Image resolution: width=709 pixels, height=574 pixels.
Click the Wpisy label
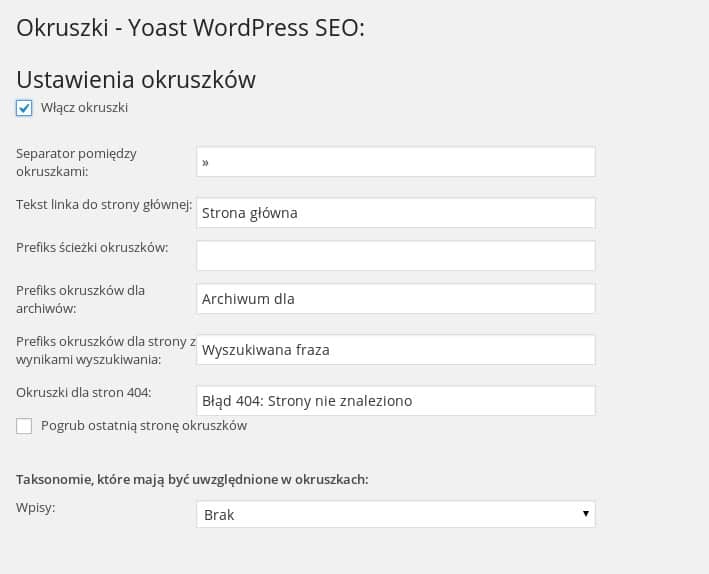(35, 508)
